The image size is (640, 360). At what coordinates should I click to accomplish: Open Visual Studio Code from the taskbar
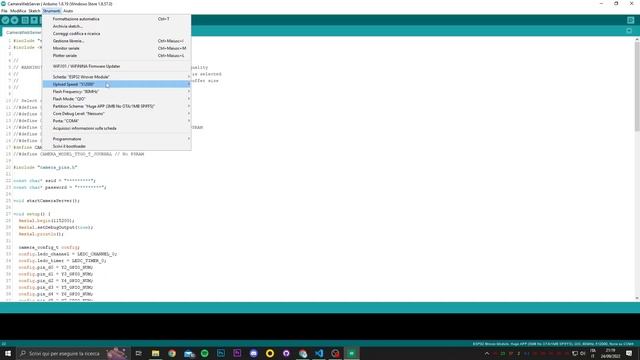319,353
